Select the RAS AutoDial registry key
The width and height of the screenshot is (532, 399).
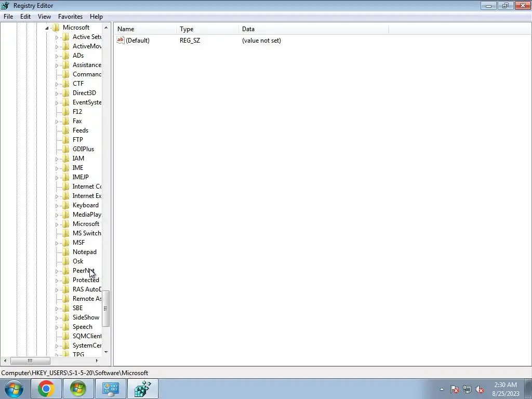87,289
